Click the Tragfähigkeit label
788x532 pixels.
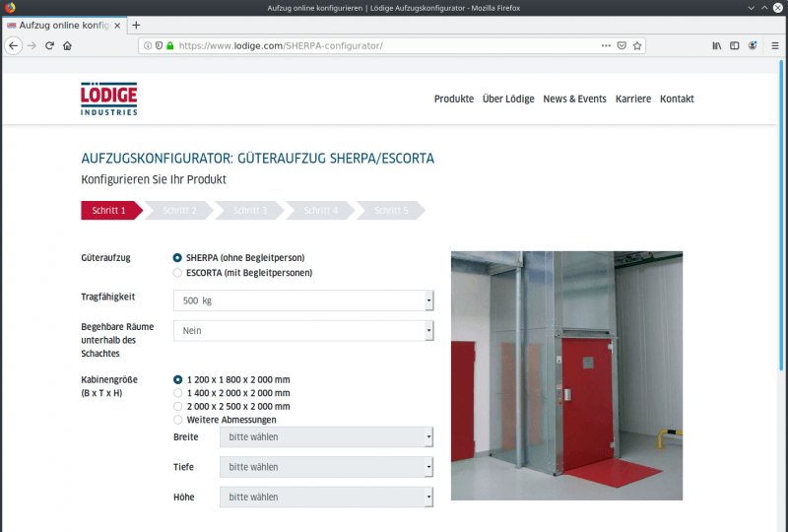(108, 297)
